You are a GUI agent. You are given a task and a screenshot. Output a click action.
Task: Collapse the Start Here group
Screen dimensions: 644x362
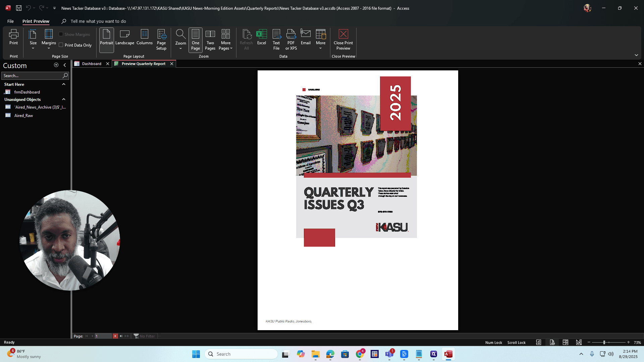pos(63,84)
